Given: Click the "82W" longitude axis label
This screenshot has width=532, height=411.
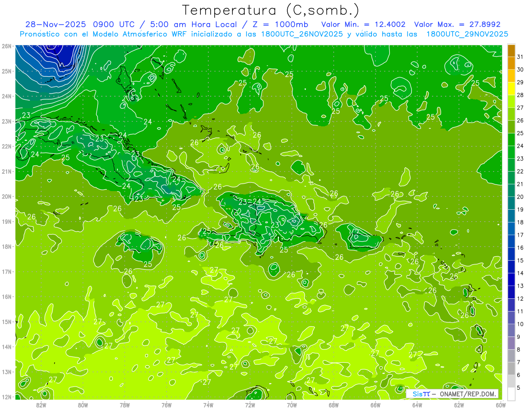Looking at the screenshot, I should pos(41,405).
